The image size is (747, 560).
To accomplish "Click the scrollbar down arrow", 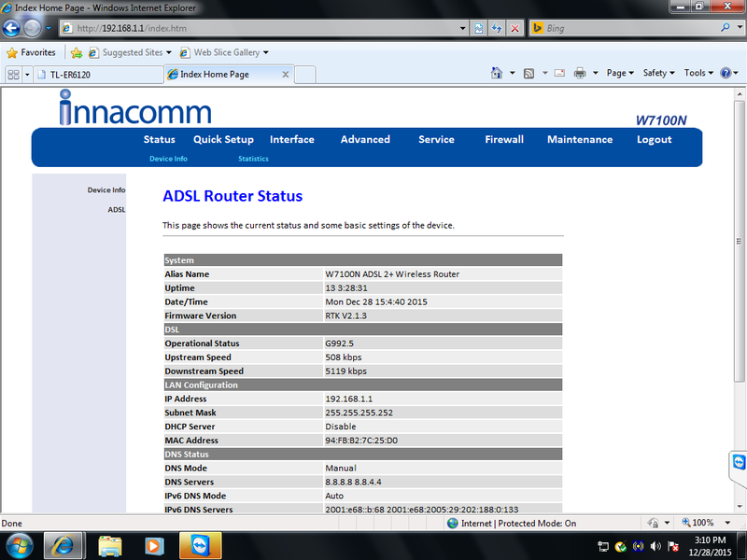I will coord(740,507).
